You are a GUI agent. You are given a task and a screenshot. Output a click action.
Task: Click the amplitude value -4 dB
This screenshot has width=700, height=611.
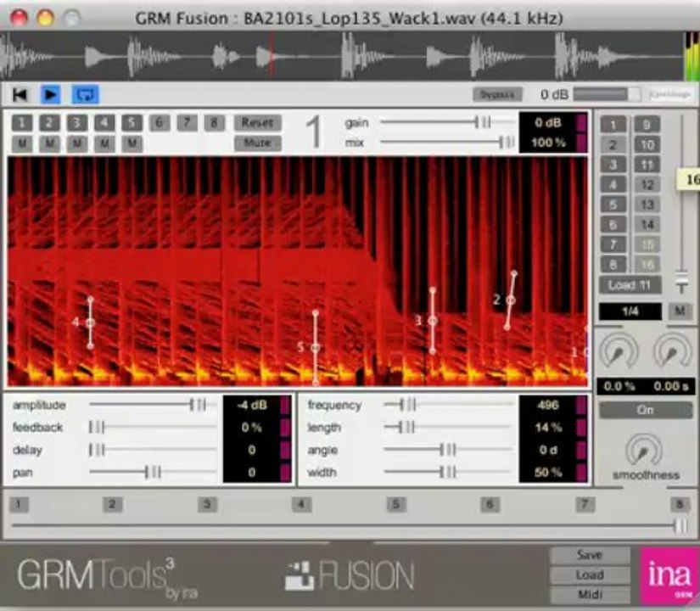tap(252, 405)
